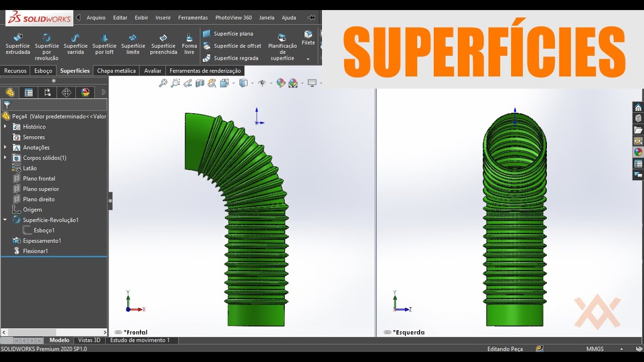This screenshot has height=362, width=644.
Task: Expand more manager tabs chevron
Action: point(103,93)
